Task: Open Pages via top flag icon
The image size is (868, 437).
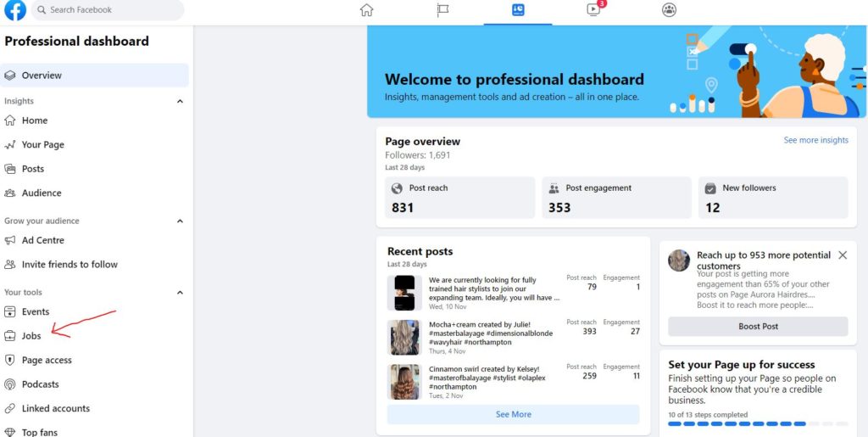Action: 442,10
